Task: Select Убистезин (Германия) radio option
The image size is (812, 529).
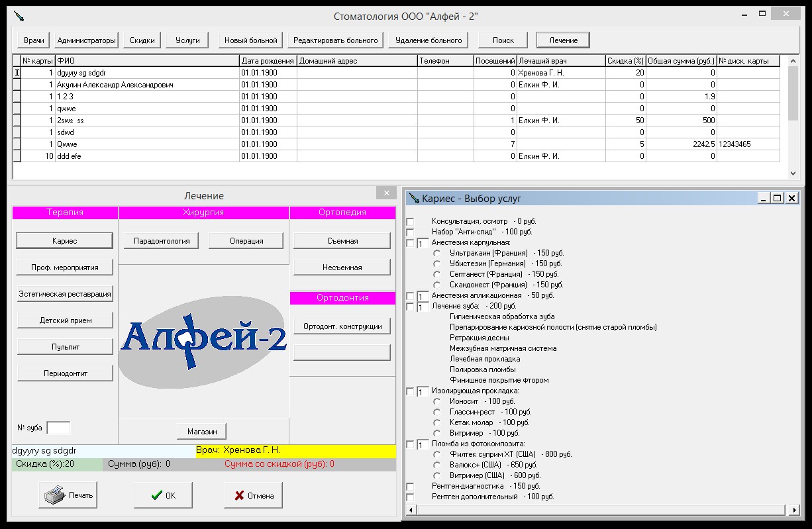Action: click(436, 264)
